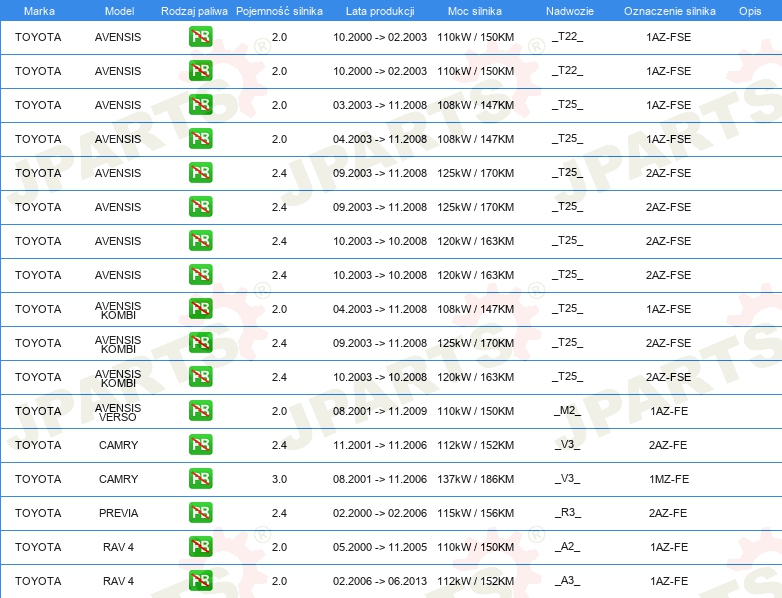The width and height of the screenshot is (782, 598).
Task: Click the fuel icon in the AVENSIS KOMBI 2.0 row
Action: [x=200, y=309]
